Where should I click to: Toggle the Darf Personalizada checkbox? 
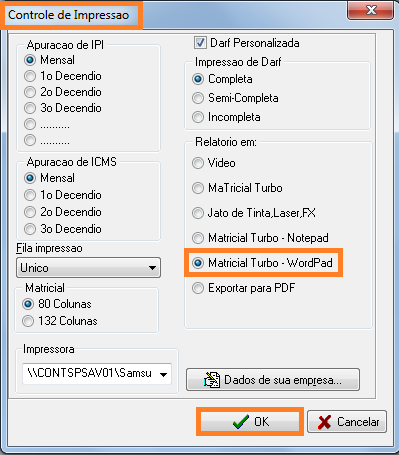(200, 43)
